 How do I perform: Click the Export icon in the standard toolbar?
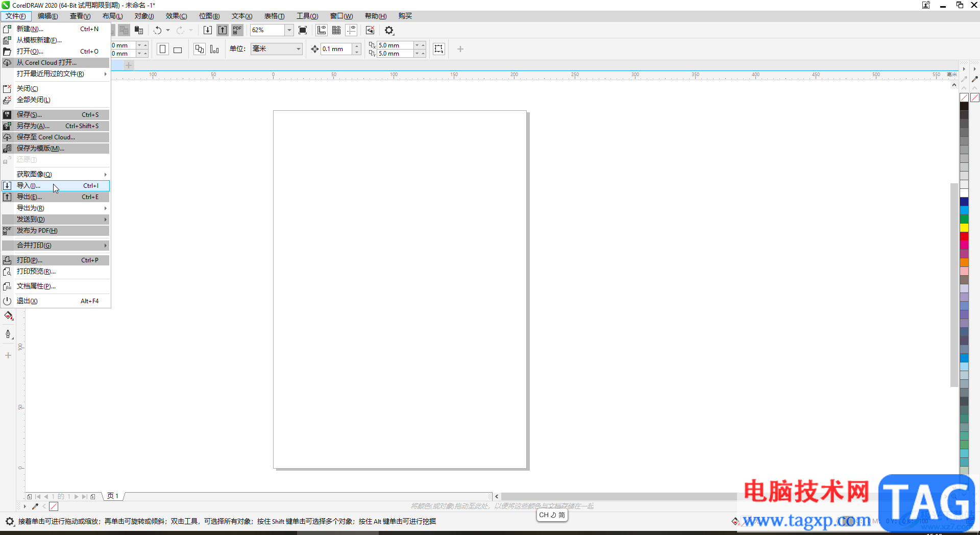223,30
